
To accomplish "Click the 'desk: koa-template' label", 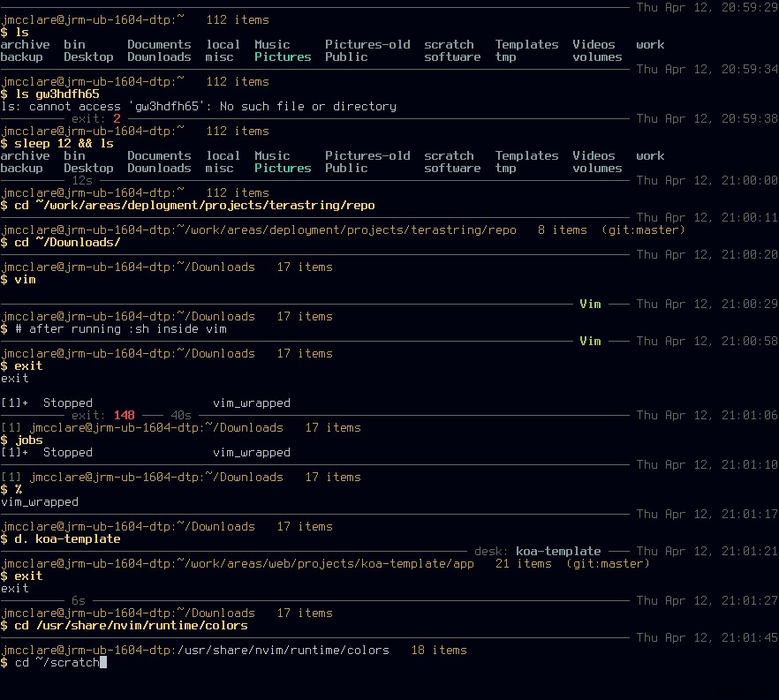I will [x=538, y=551].
